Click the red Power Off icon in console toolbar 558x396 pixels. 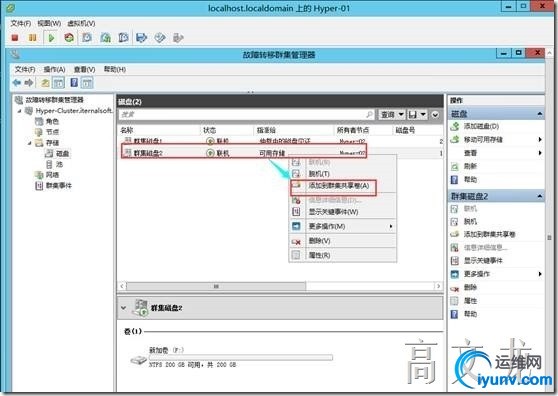(x=15, y=37)
